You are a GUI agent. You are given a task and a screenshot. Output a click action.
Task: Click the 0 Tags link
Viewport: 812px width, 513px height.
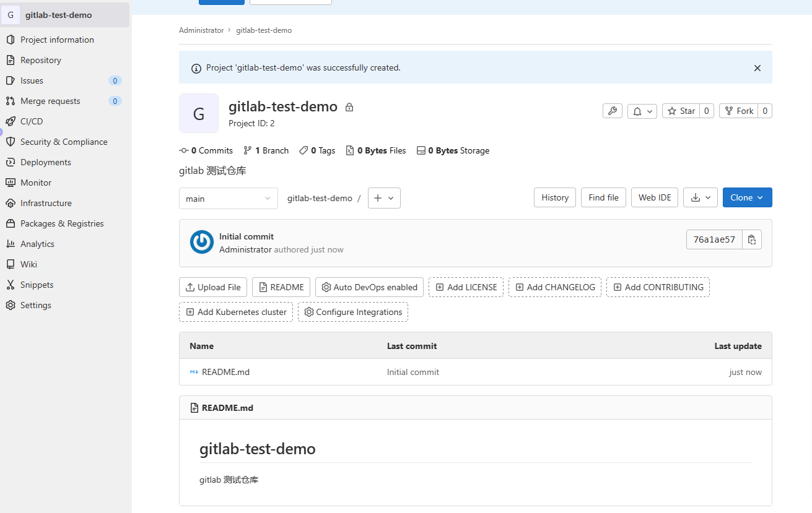317,150
